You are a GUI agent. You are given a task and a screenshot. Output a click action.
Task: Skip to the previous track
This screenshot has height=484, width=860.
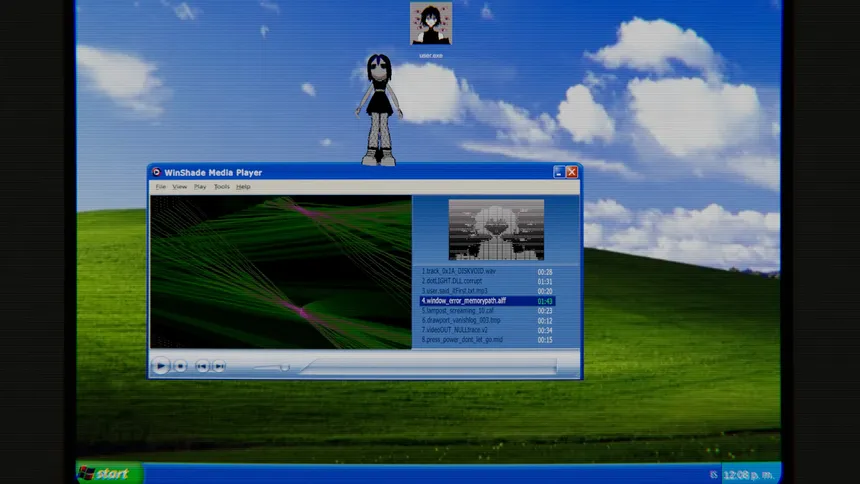202,366
